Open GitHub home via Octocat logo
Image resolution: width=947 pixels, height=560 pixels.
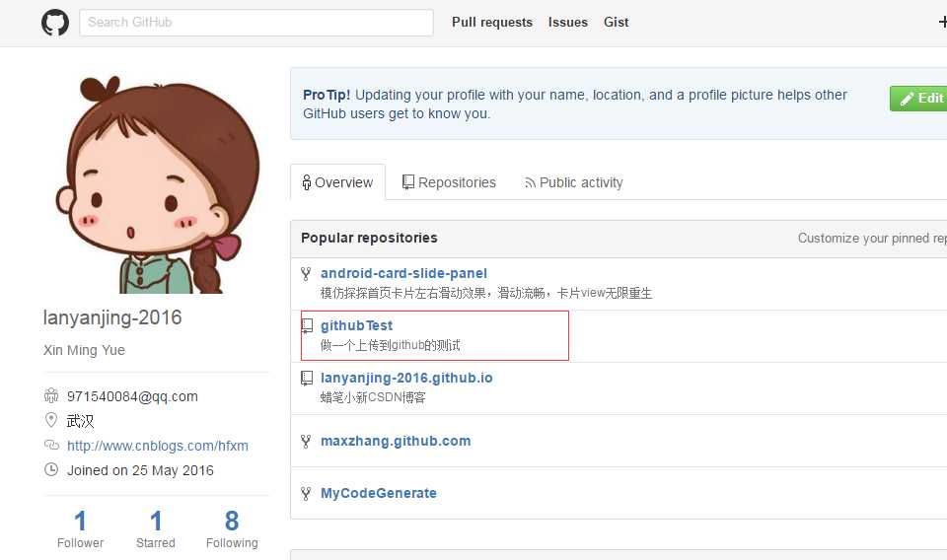55,23
